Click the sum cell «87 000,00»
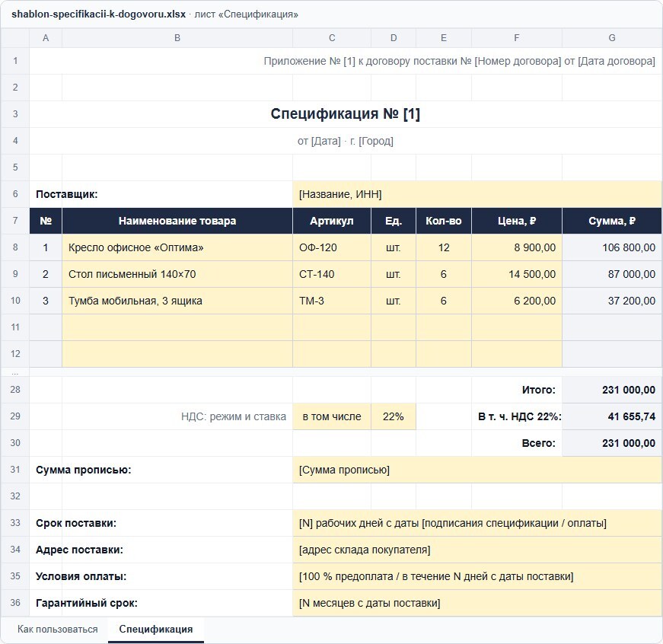This screenshot has height=644, width=663. [612, 274]
